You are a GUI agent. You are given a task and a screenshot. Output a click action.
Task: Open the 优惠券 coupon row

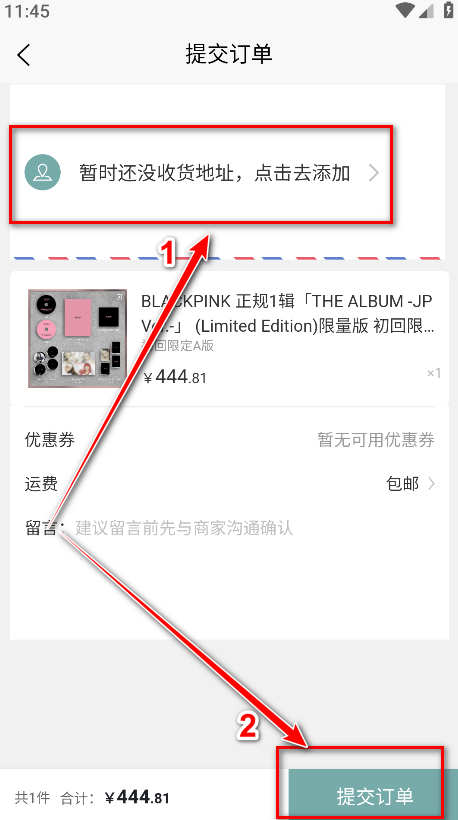point(229,440)
